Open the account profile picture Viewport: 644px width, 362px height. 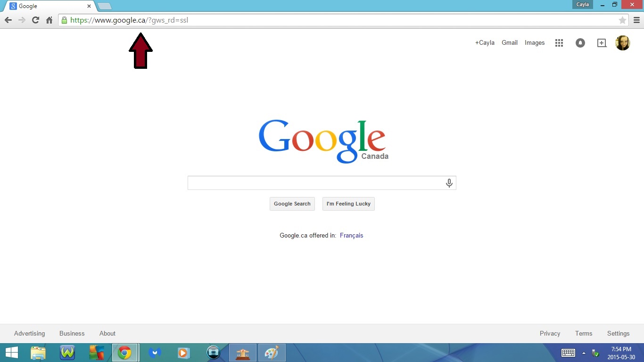tap(623, 43)
